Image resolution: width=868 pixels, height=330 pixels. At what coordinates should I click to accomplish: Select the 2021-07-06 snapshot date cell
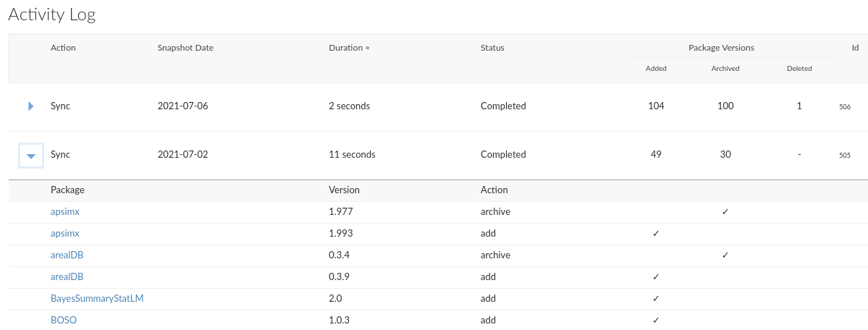(x=182, y=106)
